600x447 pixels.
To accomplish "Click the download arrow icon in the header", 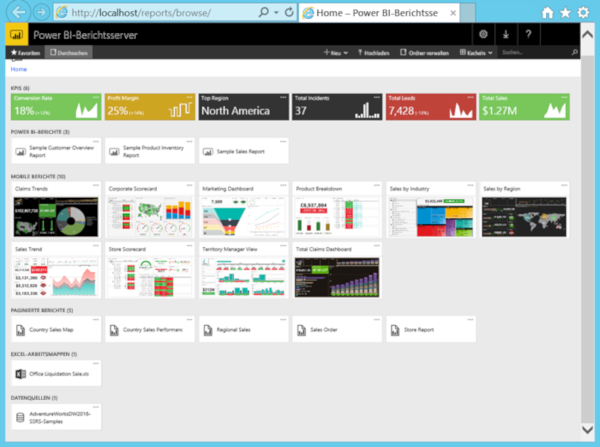I will [506, 34].
